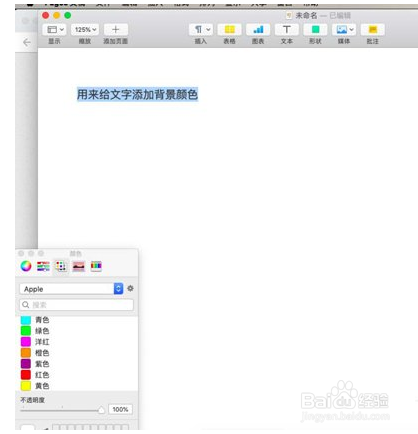Viewport: 418px width, 434px height.
Task: Click the back arrow in left sidebar
Action: (27, 42)
